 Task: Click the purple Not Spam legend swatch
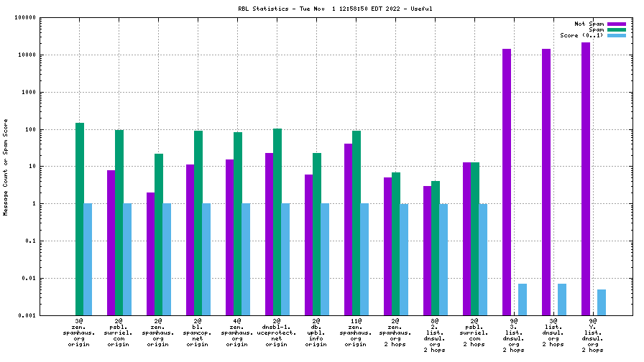click(x=617, y=24)
